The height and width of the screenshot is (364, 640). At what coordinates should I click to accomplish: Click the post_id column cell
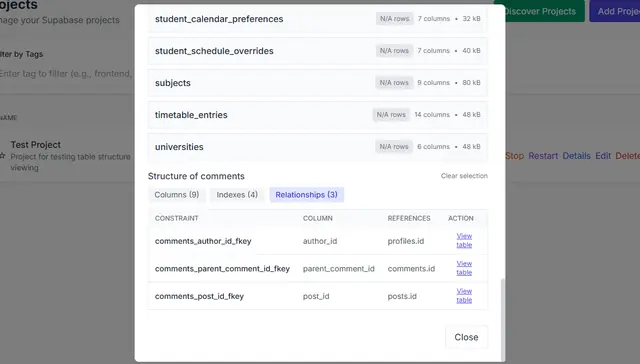pyautogui.click(x=316, y=296)
